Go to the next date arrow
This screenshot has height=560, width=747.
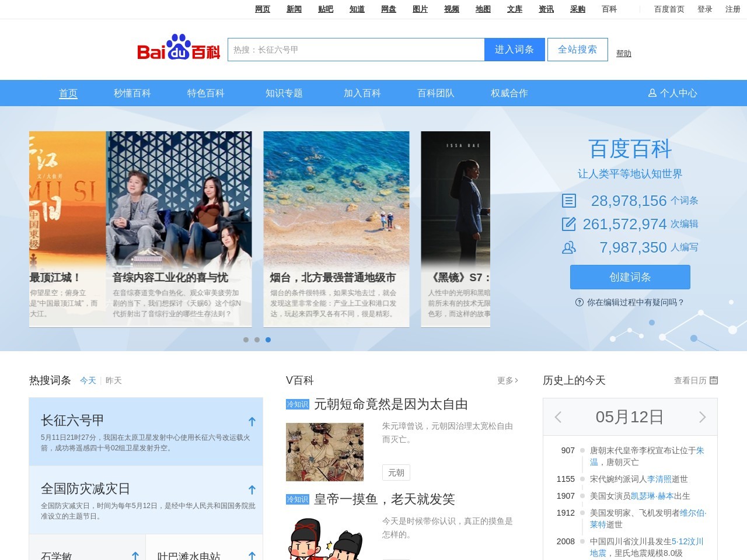[x=703, y=417]
